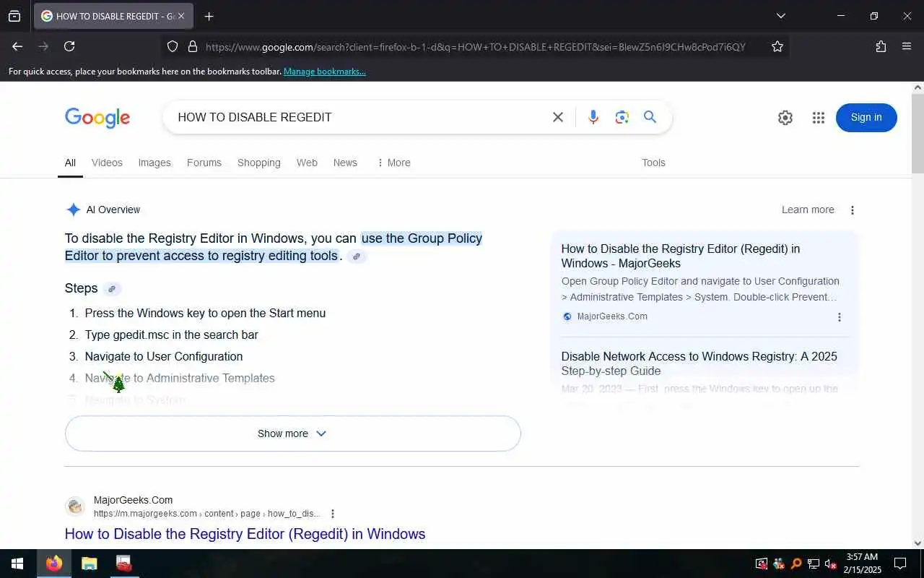Open the Google apps grid
924x578 pixels.
pos(818,118)
